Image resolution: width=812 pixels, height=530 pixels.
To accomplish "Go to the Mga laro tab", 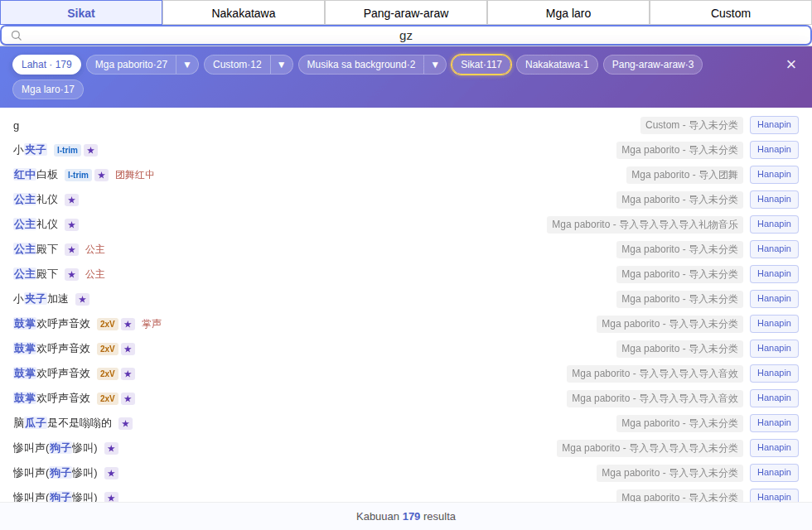I will (x=568, y=13).
